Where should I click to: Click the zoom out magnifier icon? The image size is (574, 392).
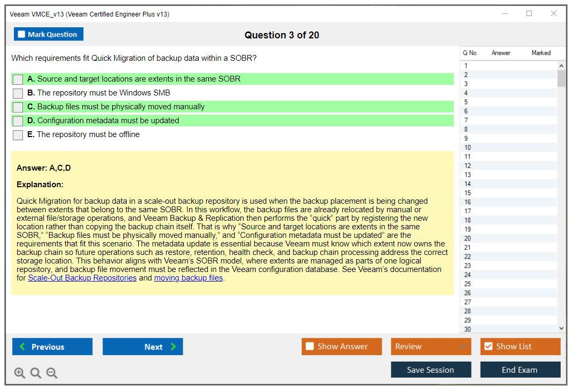coord(52,373)
